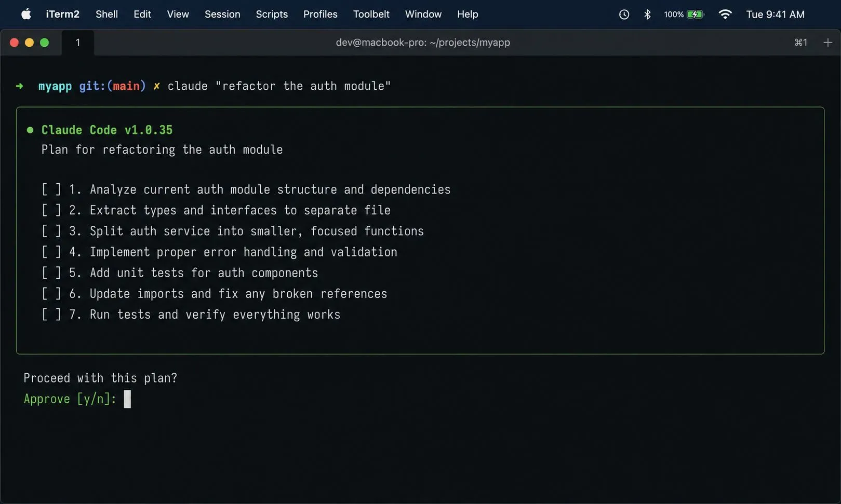Click the 'myapp' directory name in prompt
This screenshot has width=841, height=504.
(x=55, y=86)
